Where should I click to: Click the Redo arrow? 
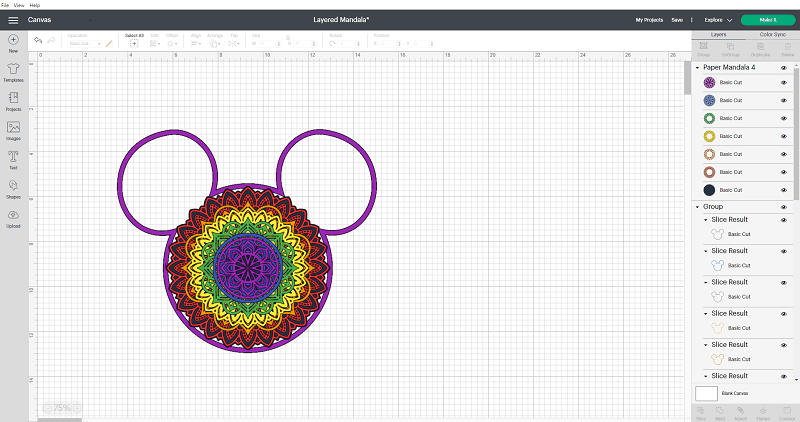coord(52,40)
